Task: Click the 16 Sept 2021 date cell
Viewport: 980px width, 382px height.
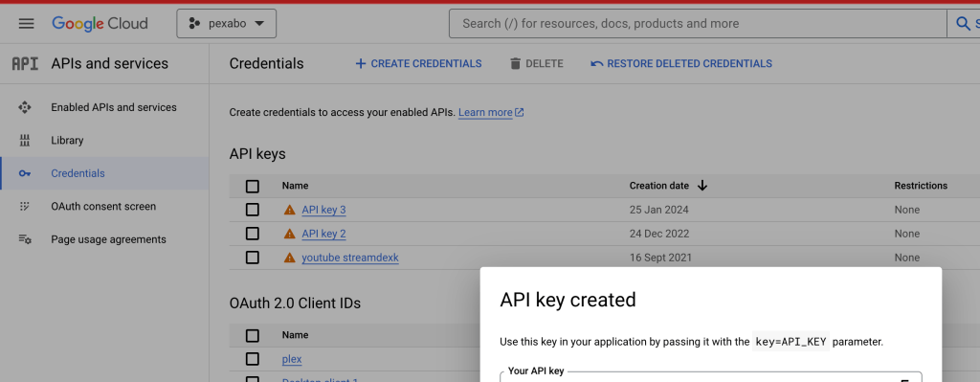Action: [x=660, y=258]
